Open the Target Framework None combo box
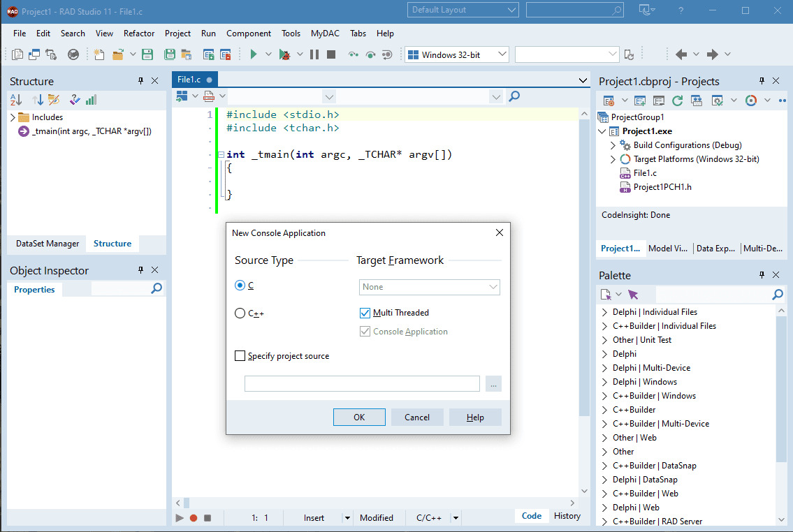Screen dimensions: 793x532 [430, 287]
